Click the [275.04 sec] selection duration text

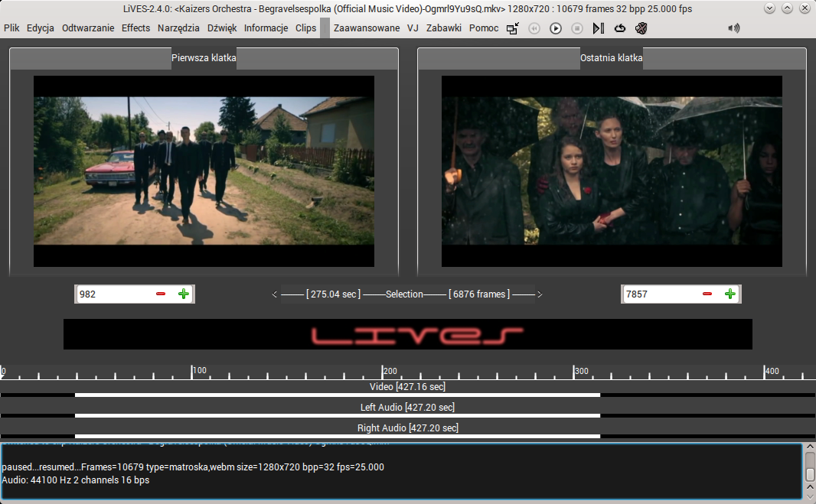point(333,294)
